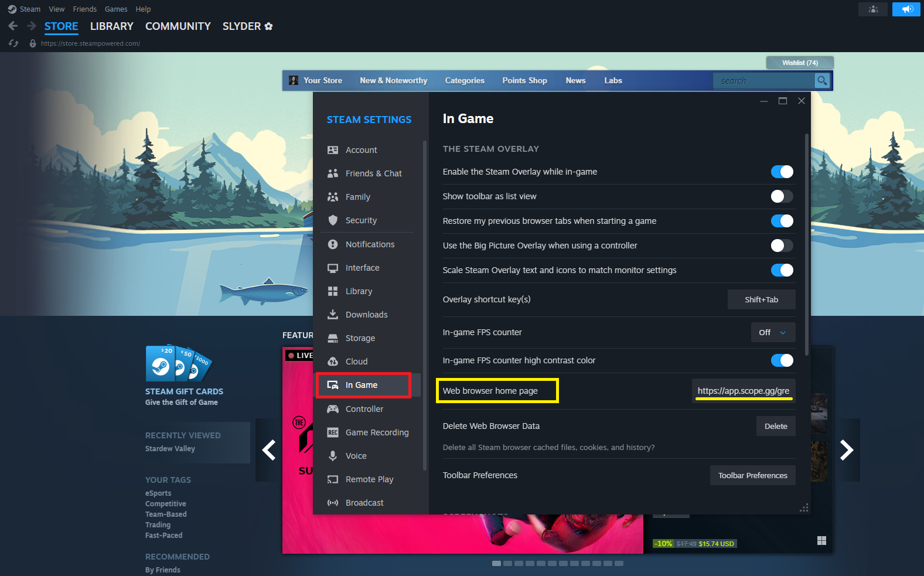Expand the New & Noteworthy menu
The image size is (924, 576).
coord(393,81)
